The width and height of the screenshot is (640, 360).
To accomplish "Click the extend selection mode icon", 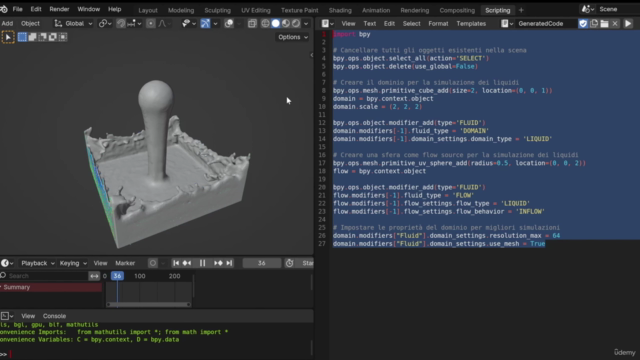I will click(32, 37).
